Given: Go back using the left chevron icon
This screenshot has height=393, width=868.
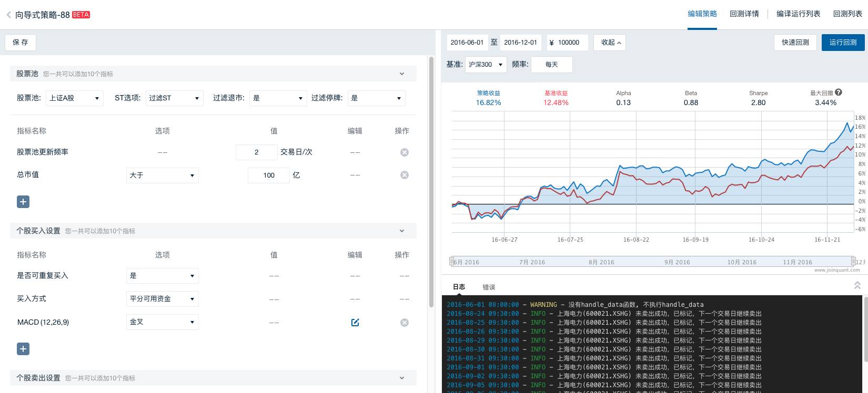Looking at the screenshot, I should pos(8,15).
